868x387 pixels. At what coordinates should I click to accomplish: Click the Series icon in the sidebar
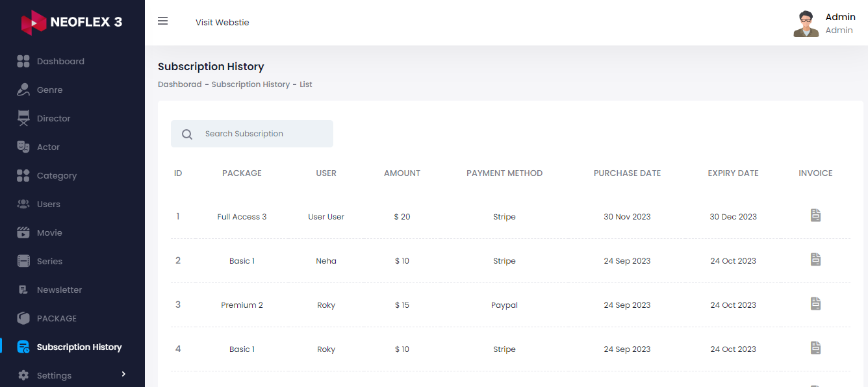[23, 261]
